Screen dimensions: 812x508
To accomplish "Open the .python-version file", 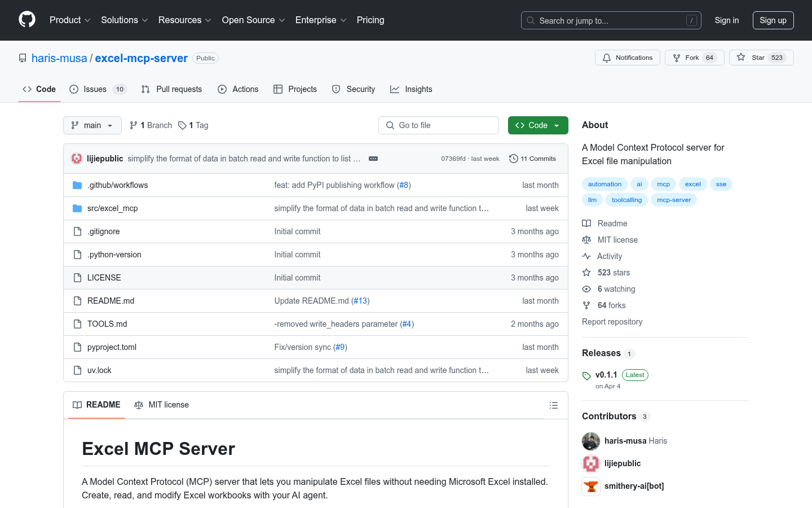I will [114, 255].
